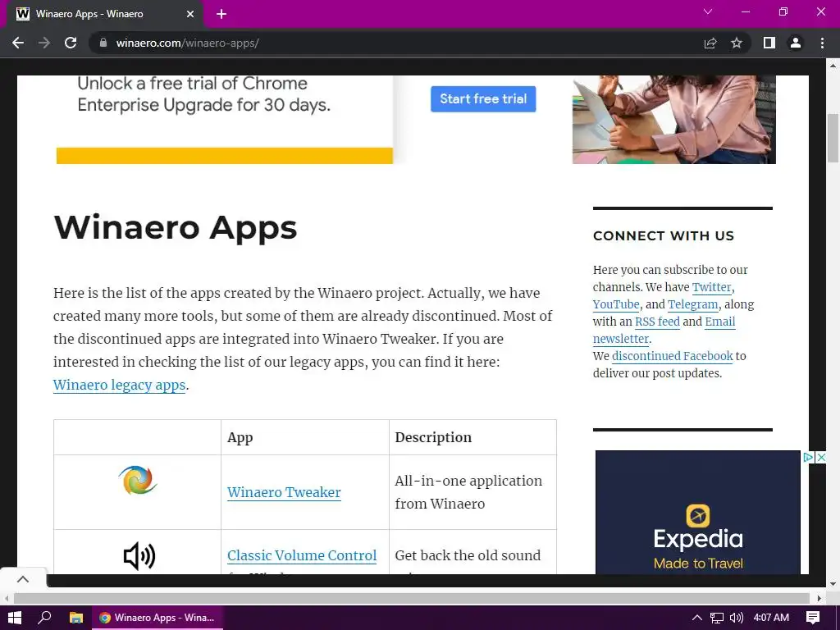The height and width of the screenshot is (630, 840).
Task: Click the CONNECT WITH US heading
Action: 663,235
